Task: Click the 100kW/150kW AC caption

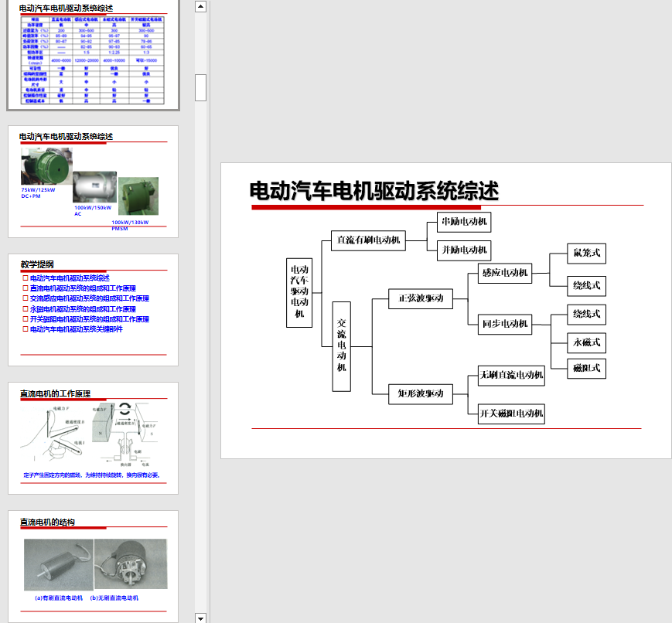Action: point(93,211)
